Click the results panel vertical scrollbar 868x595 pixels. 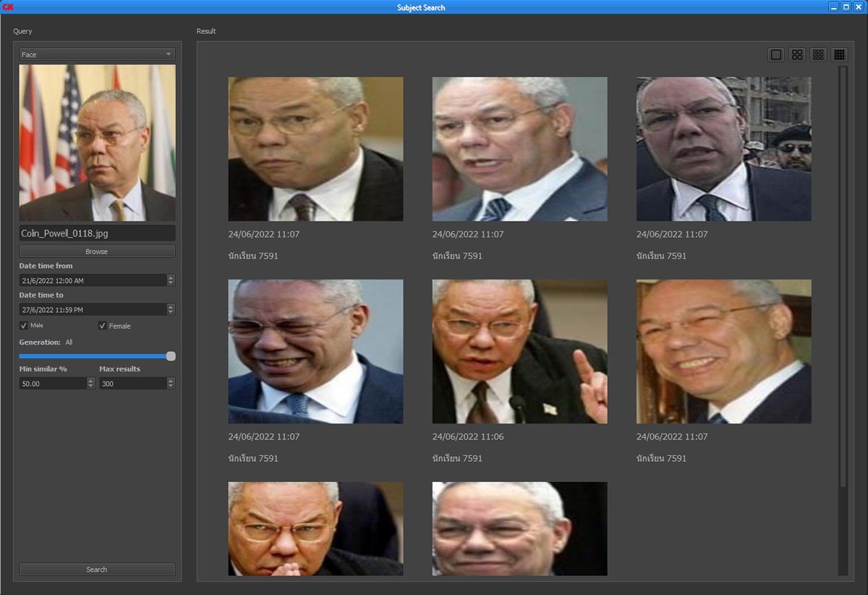click(x=842, y=321)
